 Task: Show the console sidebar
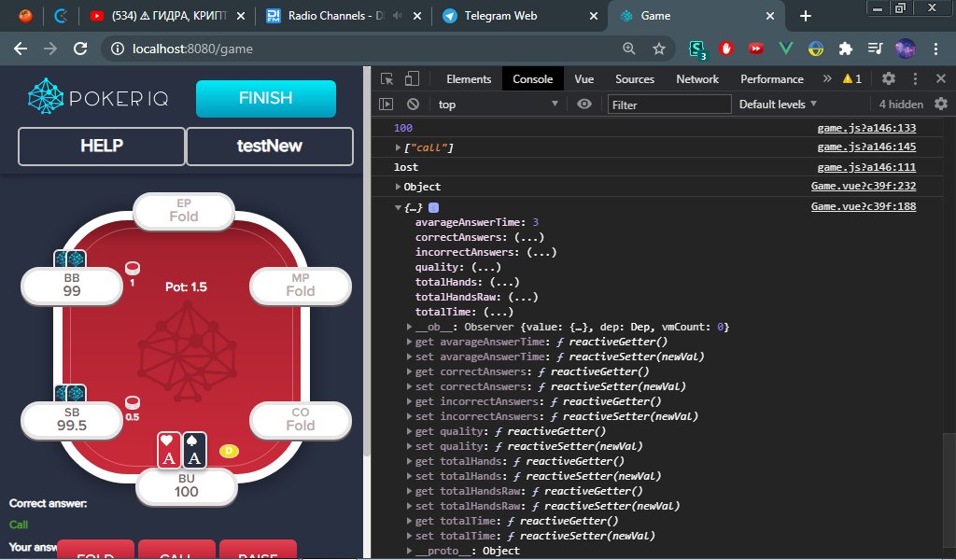(386, 105)
